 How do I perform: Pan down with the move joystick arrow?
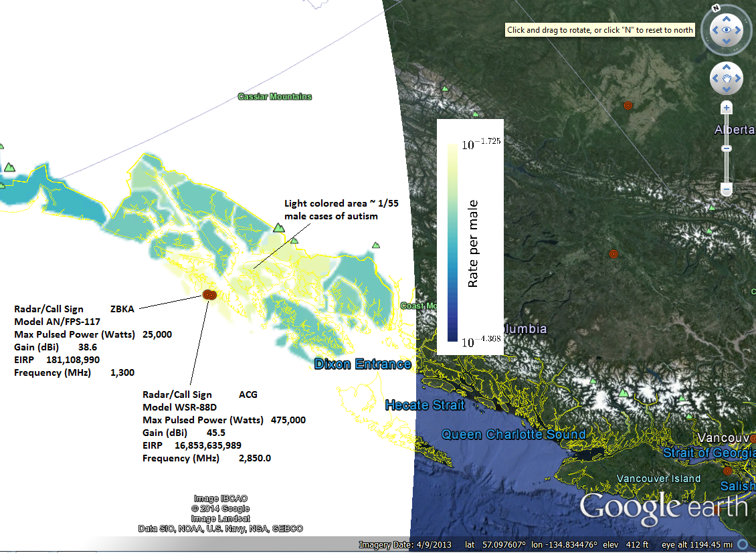tap(726, 90)
